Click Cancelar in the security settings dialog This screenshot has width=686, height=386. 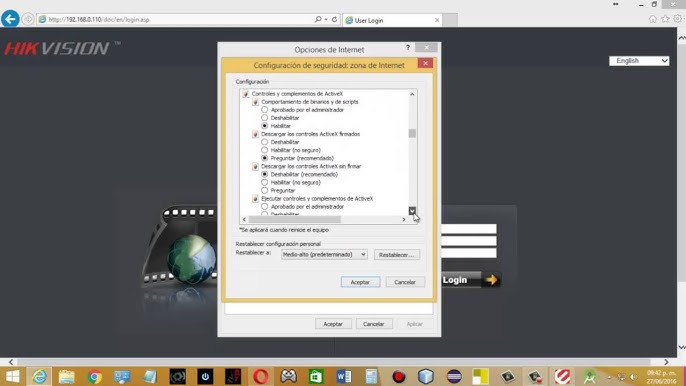[405, 282]
